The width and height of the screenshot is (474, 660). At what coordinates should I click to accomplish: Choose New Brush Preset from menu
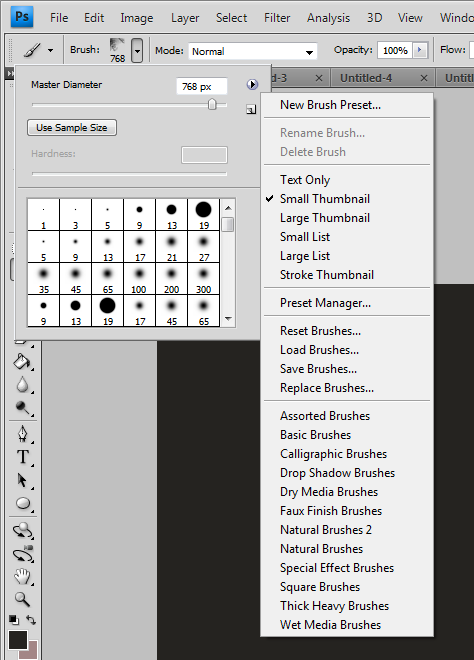(347, 105)
